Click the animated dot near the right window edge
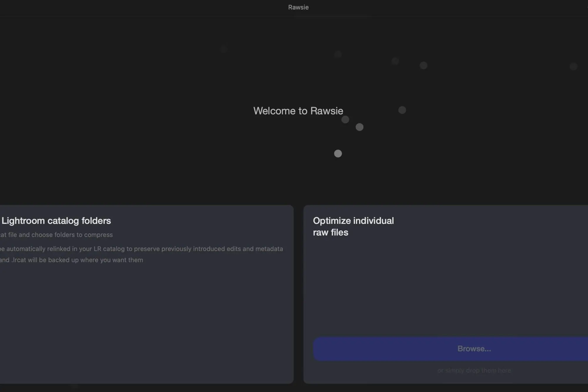Screen dimensions: 588x392 coord(573,66)
